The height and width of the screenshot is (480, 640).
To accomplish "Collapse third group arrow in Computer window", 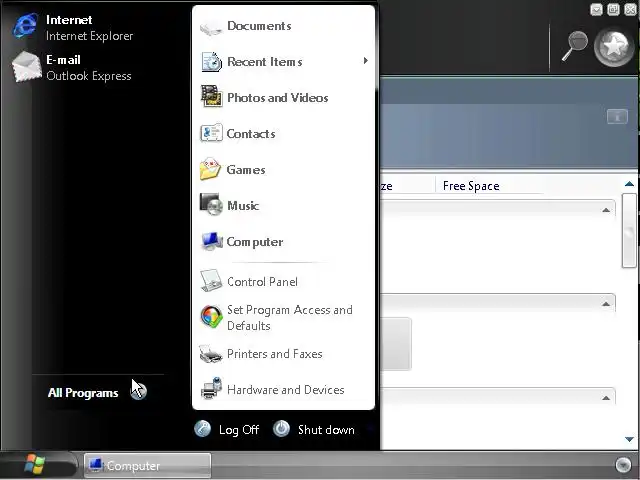I will (606, 398).
